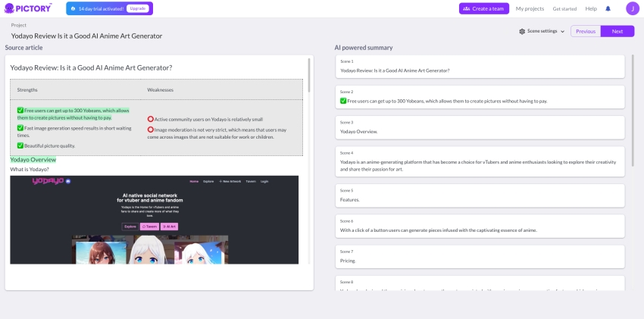The image size is (644, 319).
Task: Open the user avatar J menu
Action: pos(633,8)
